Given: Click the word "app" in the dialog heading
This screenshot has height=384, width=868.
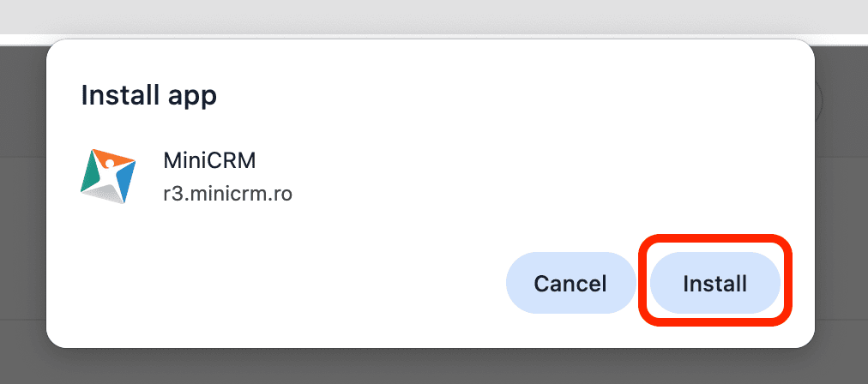Looking at the screenshot, I should click(x=190, y=97).
